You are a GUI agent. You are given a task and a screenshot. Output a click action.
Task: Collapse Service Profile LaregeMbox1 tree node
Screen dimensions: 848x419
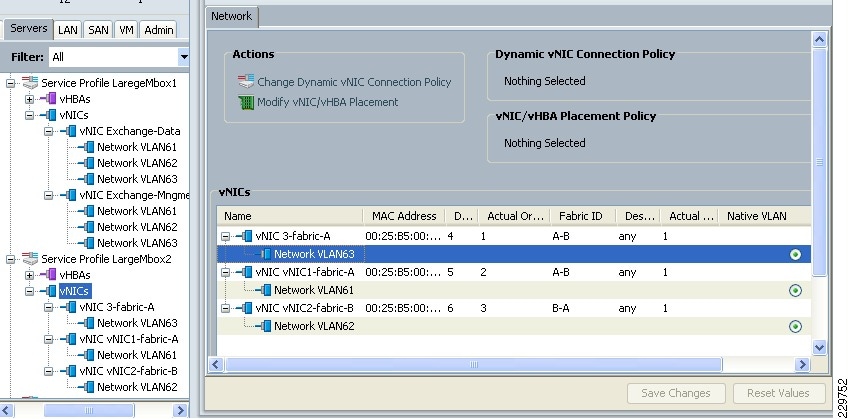pos(10,83)
